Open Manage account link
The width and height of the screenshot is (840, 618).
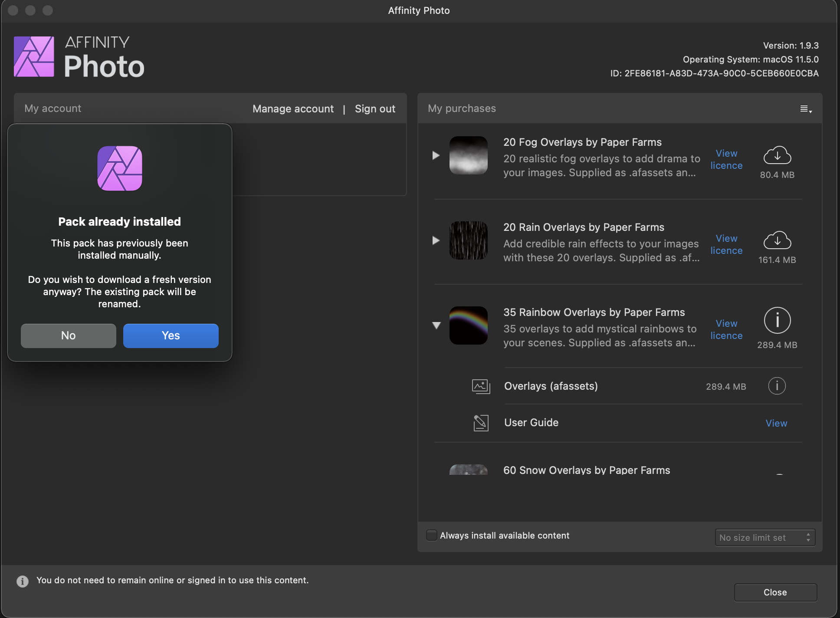point(293,109)
